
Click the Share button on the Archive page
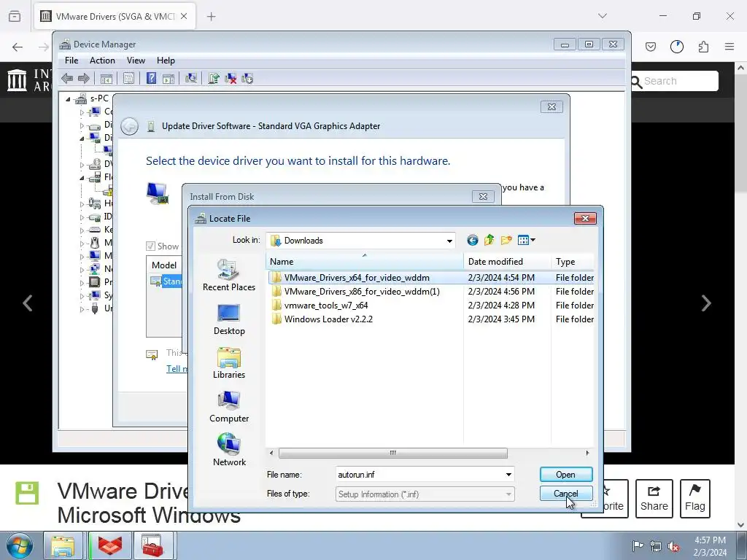coord(654,499)
